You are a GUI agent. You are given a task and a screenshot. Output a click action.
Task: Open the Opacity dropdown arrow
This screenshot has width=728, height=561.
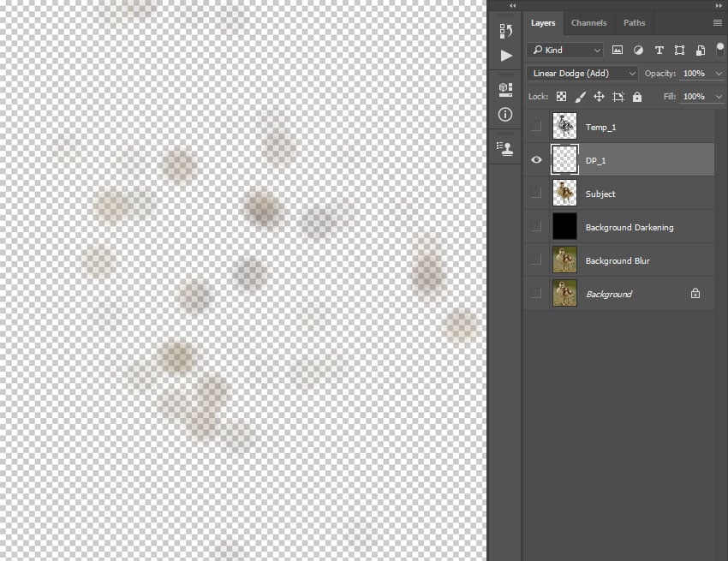tap(719, 73)
